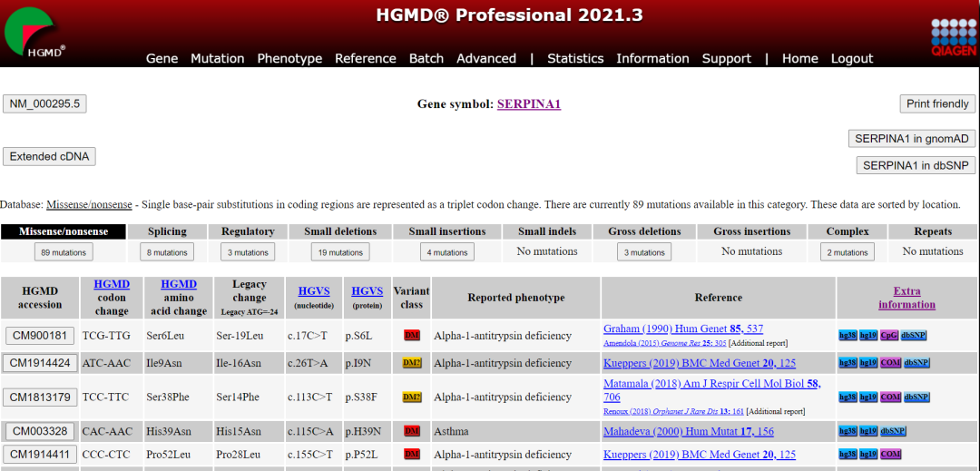Screen dimensions: 980x471
Task: Click the hg19 badge for CM1813179
Action: [x=867, y=397]
